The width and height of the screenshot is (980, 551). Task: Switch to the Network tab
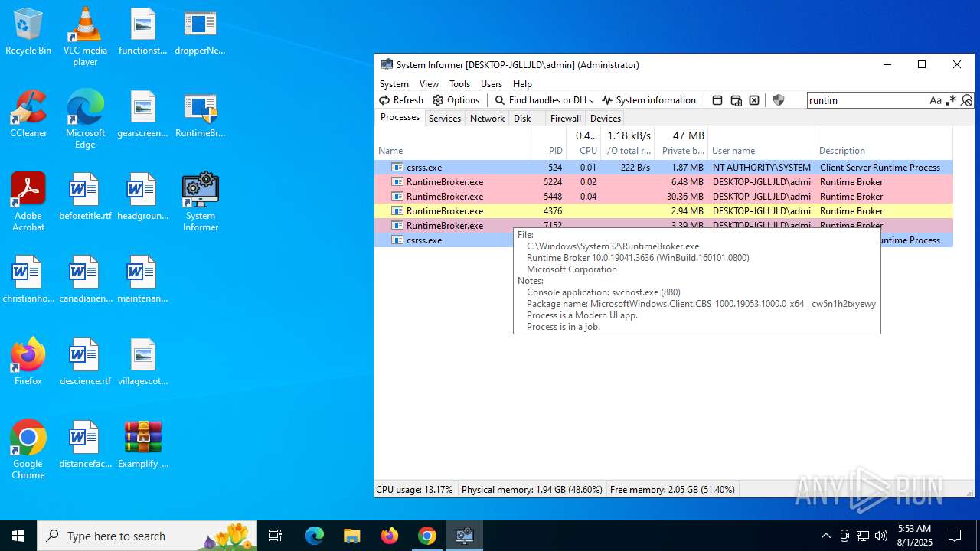click(487, 119)
